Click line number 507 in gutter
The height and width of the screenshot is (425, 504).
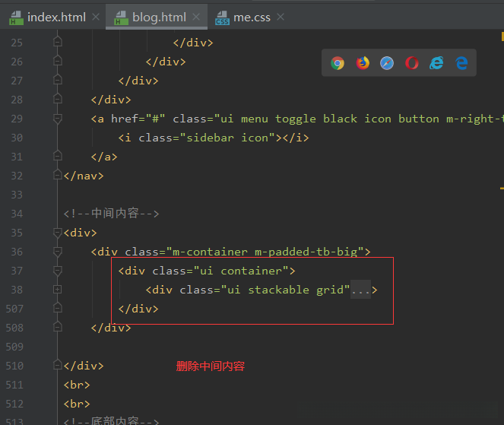(x=14, y=309)
